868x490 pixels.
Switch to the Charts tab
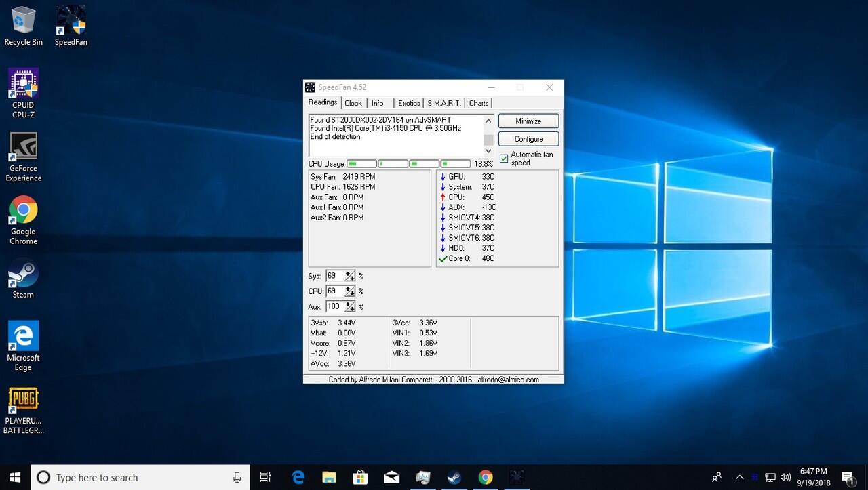(x=479, y=103)
